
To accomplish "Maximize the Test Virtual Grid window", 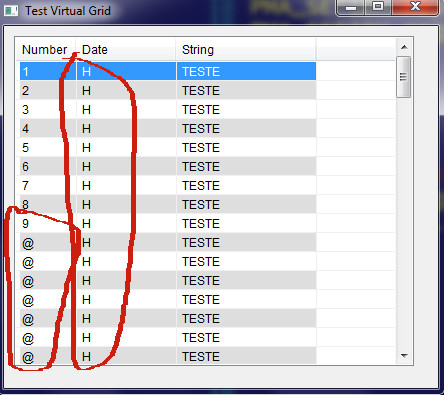I will (x=378, y=7).
